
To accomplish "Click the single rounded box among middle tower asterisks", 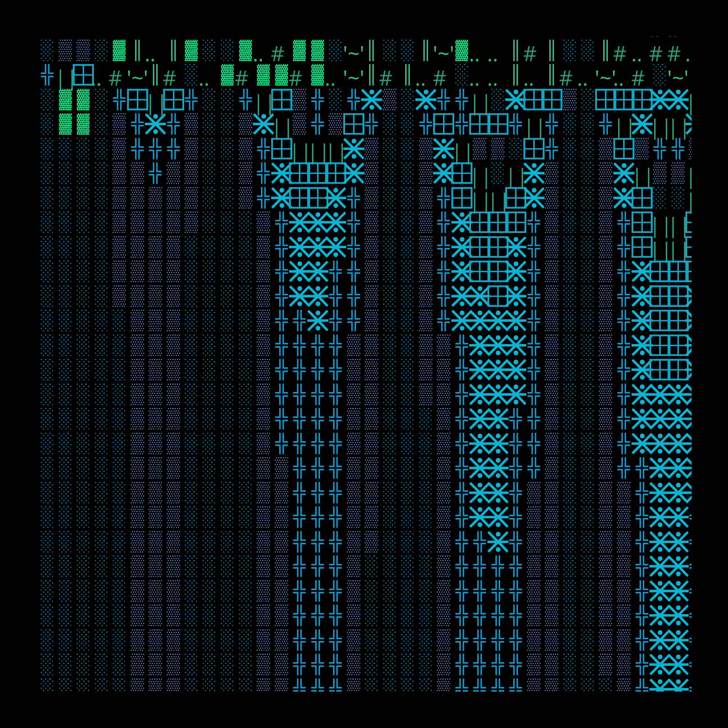I will 498,296.
